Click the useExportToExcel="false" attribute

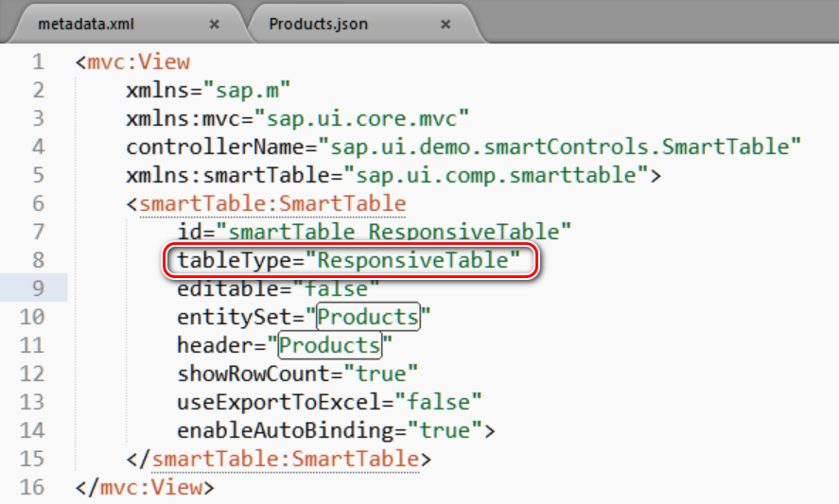(329, 402)
